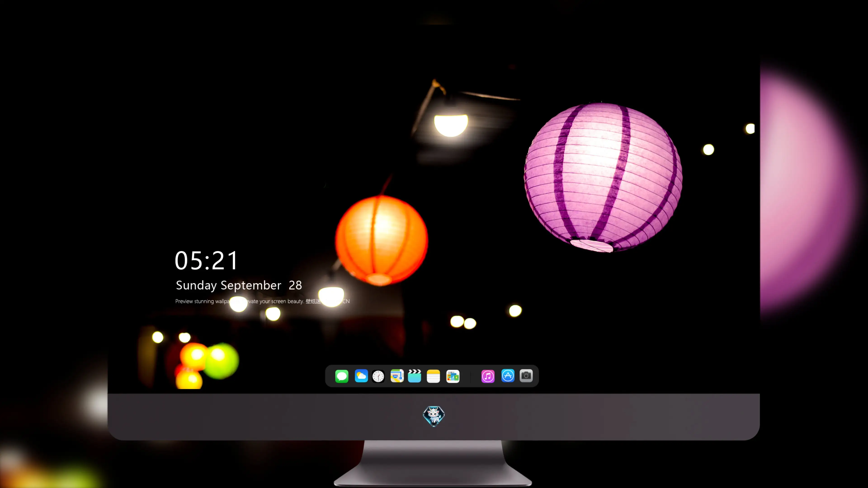Viewport: 868px width, 488px height.
Task: Open the gray Camera app in the dock
Action: 526,375
